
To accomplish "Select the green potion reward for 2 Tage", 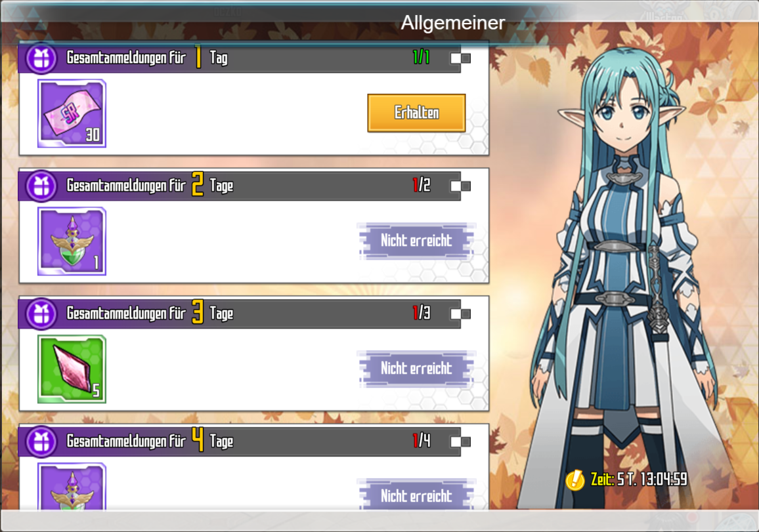I will click(x=72, y=241).
